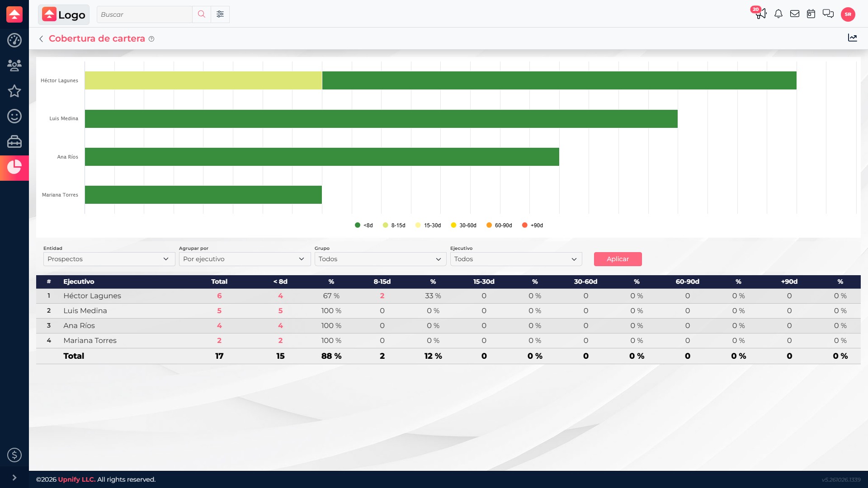Click Héctor Lagunes yellow-green 8-15d bar segment
Screen dimensions: 868x488
point(203,80)
